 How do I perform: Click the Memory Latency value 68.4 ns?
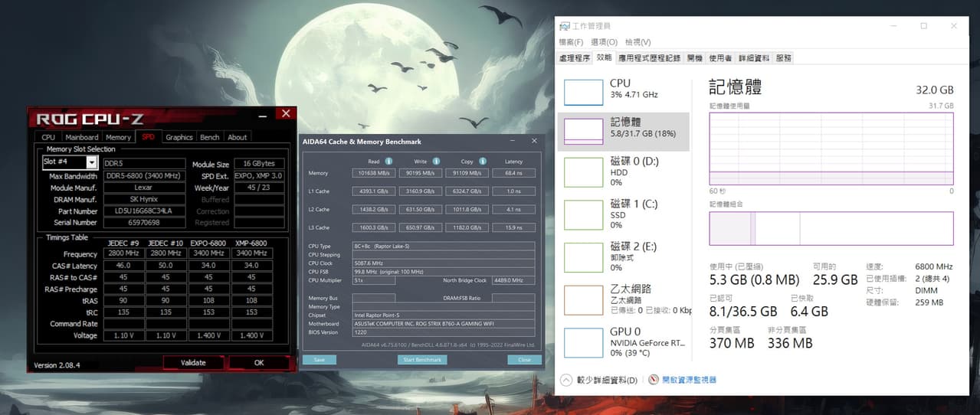pos(514,173)
